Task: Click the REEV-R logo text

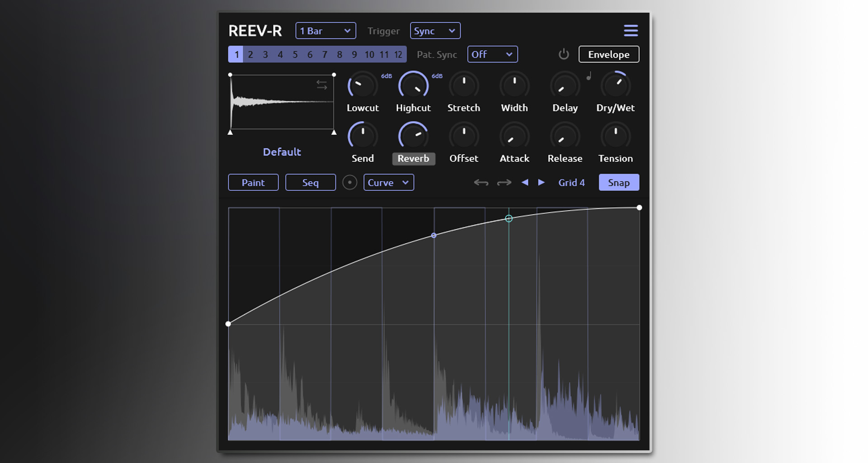Action: pyautogui.click(x=255, y=31)
